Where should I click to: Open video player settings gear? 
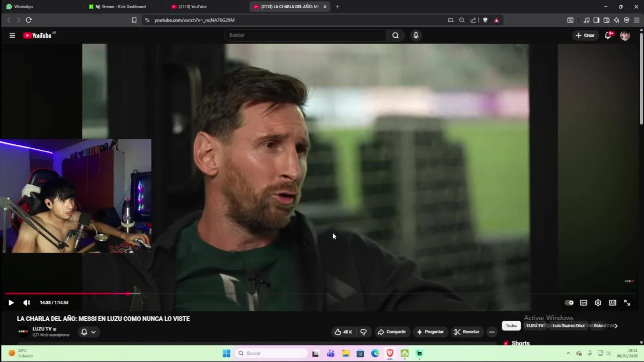click(x=598, y=303)
